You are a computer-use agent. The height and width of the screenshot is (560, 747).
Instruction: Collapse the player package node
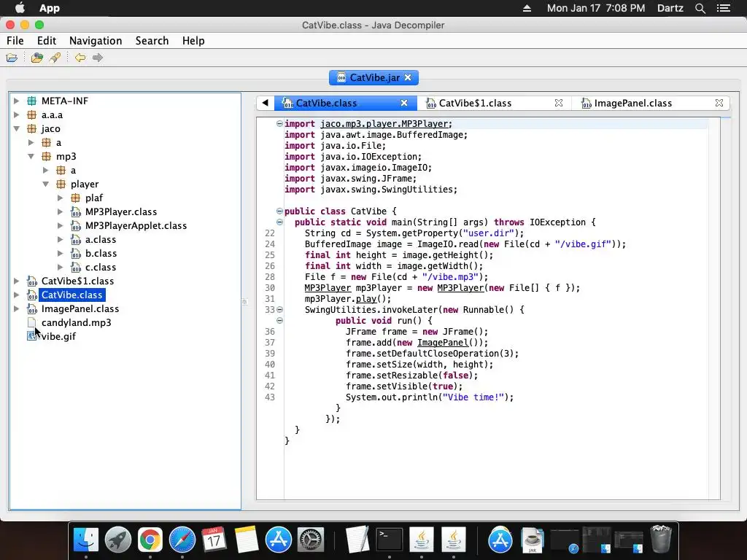46,184
